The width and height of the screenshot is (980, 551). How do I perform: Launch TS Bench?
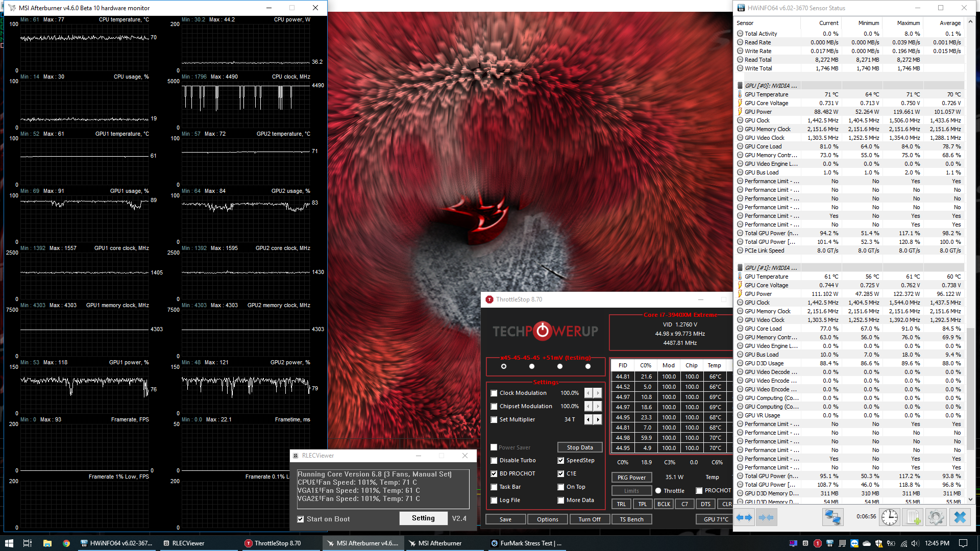tap(631, 519)
